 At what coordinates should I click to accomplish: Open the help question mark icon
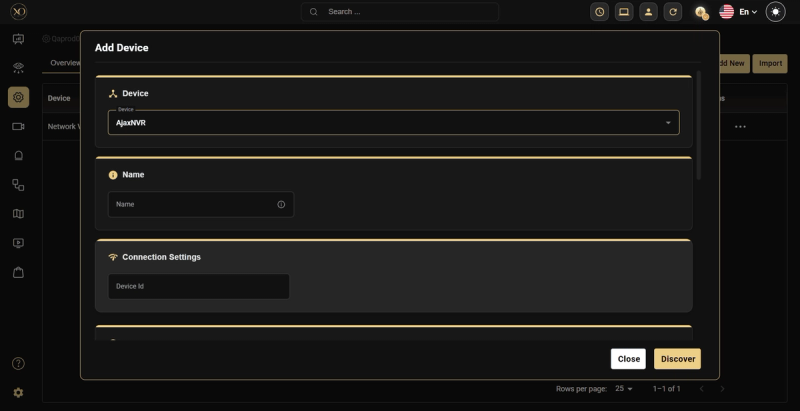click(18, 364)
